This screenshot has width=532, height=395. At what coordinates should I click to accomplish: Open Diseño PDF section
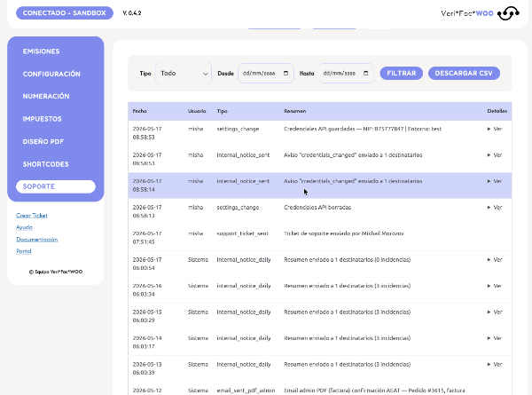click(x=43, y=141)
